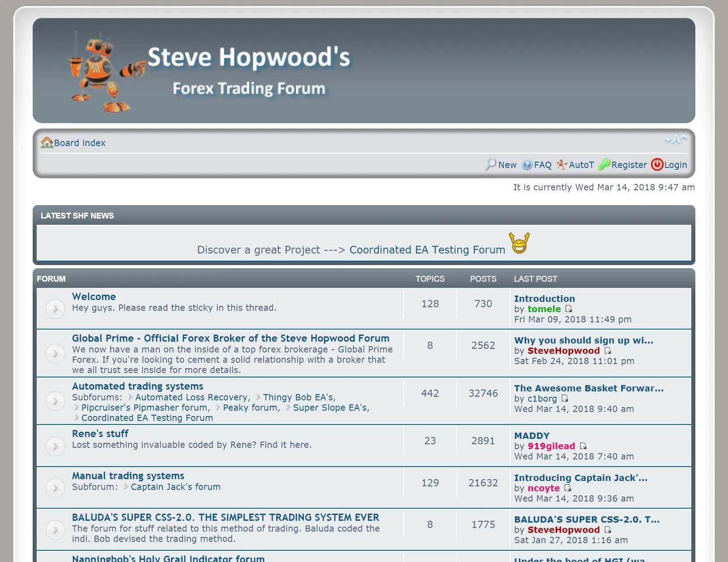View 919gilead's user profile

551,446
